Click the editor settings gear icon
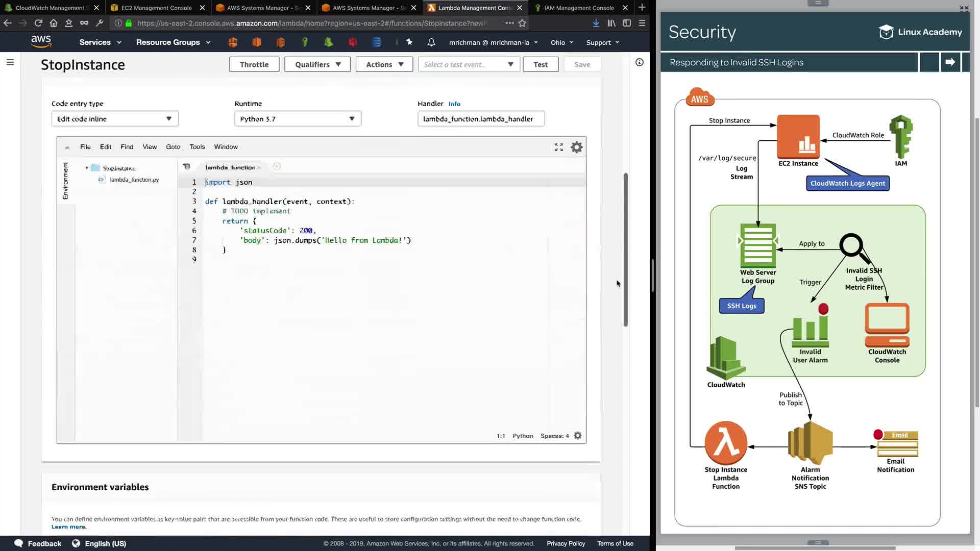 (576, 147)
